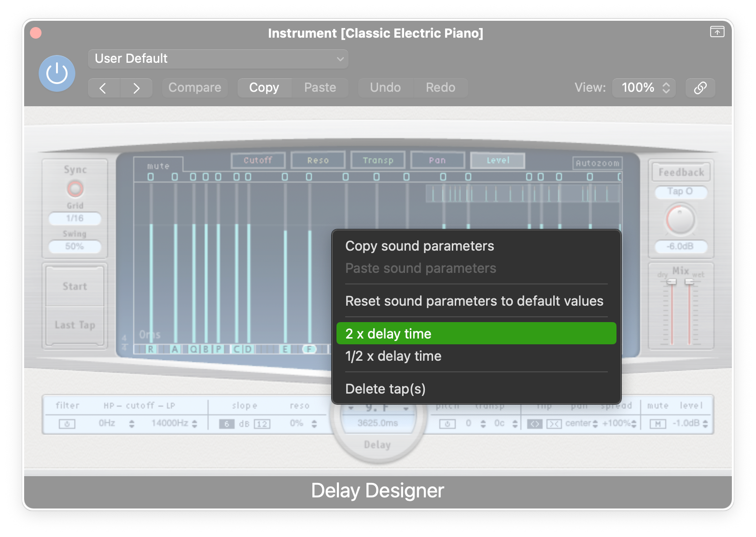The width and height of the screenshot is (756, 537).
Task: Switch to Reso view tab
Action: coord(318,160)
